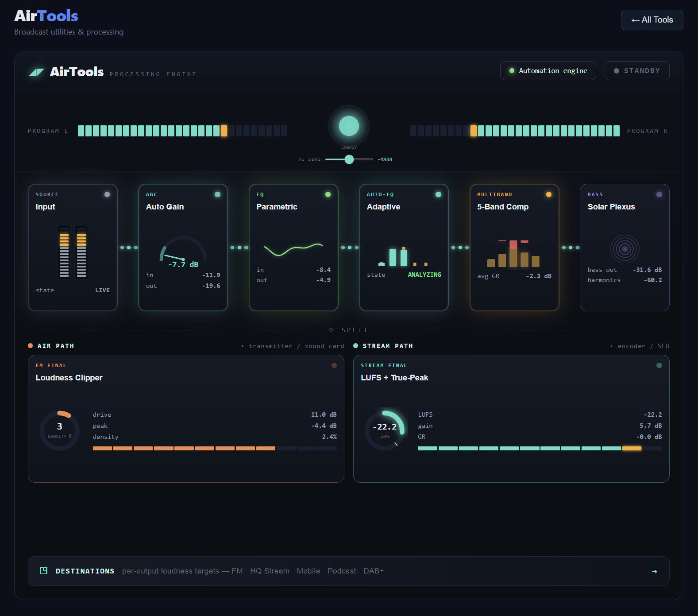
Task: Click the 5-Band Comp band bars graphic
Action: point(513,254)
